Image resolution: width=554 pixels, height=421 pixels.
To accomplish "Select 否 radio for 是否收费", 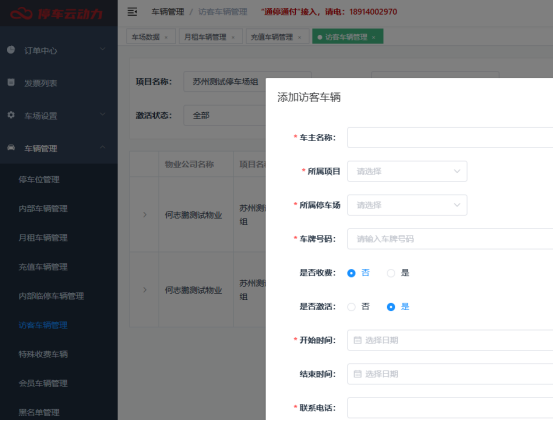I will pos(351,273).
